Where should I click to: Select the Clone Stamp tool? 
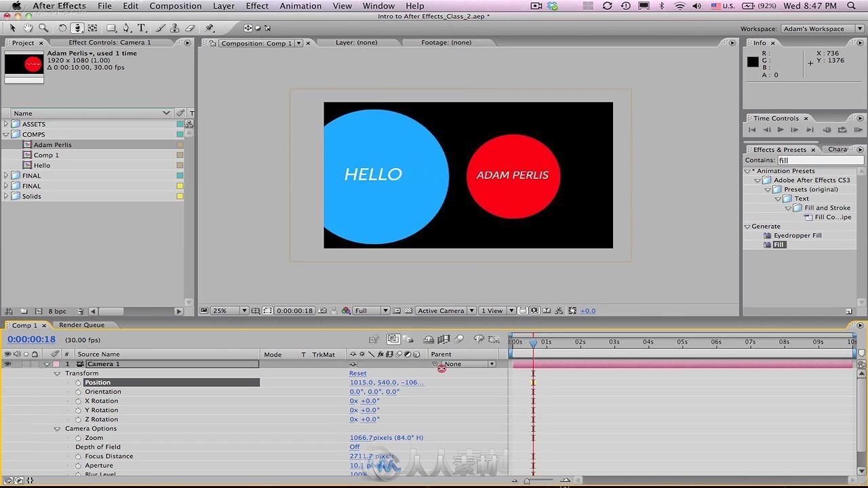[x=175, y=28]
